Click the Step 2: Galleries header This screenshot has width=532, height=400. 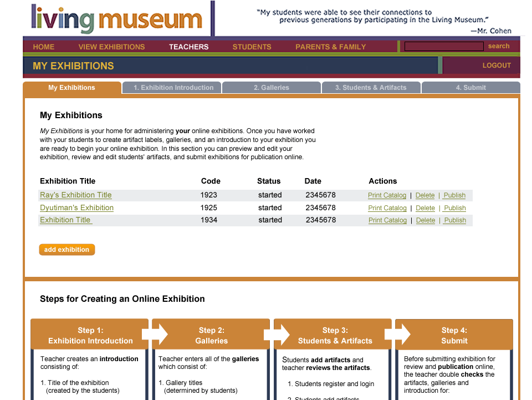tap(211, 335)
